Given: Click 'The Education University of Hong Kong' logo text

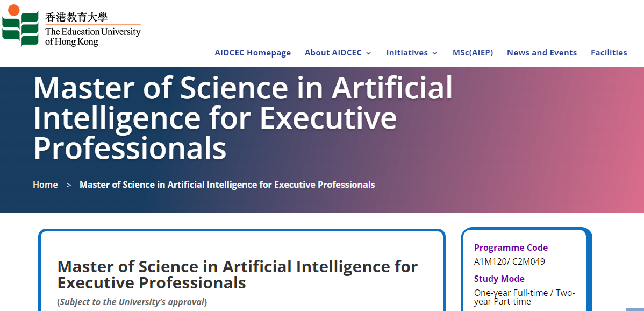Looking at the screenshot, I should (x=93, y=37).
